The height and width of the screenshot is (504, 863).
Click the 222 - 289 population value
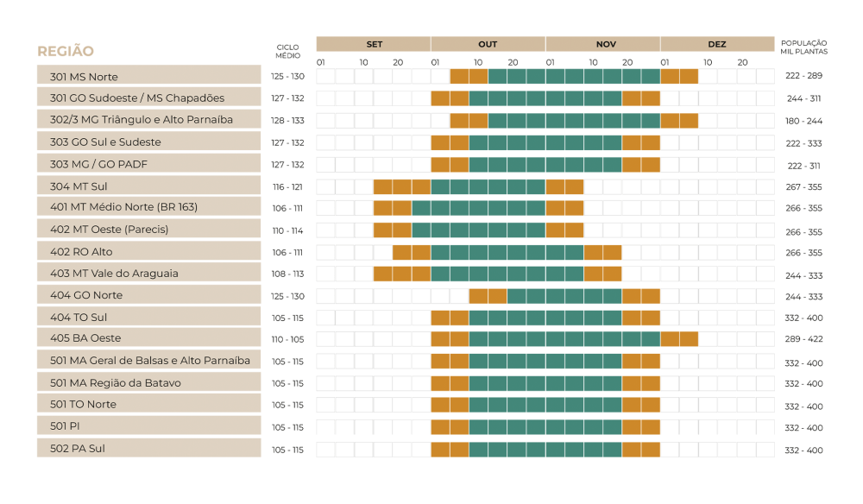(x=804, y=75)
